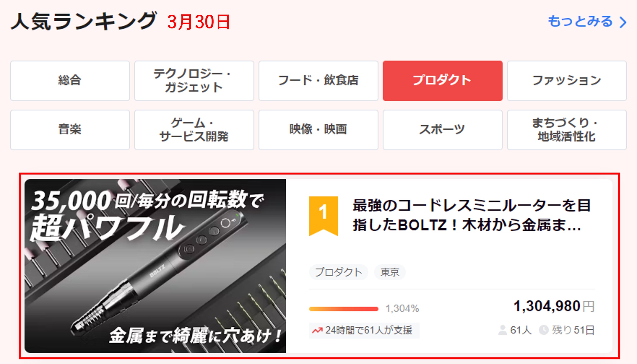Click the supporter person icon beside 61人

coord(502,330)
